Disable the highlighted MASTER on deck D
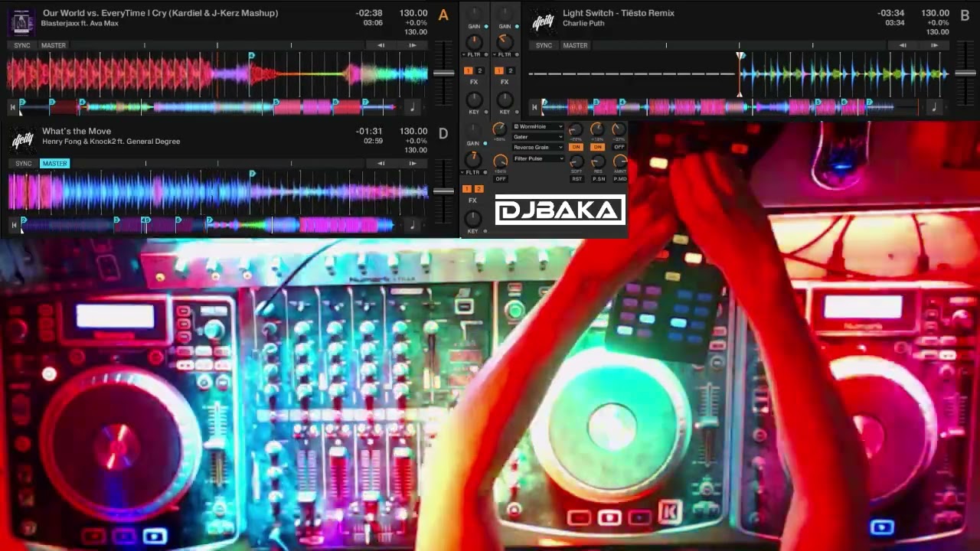The image size is (980, 551). click(54, 163)
